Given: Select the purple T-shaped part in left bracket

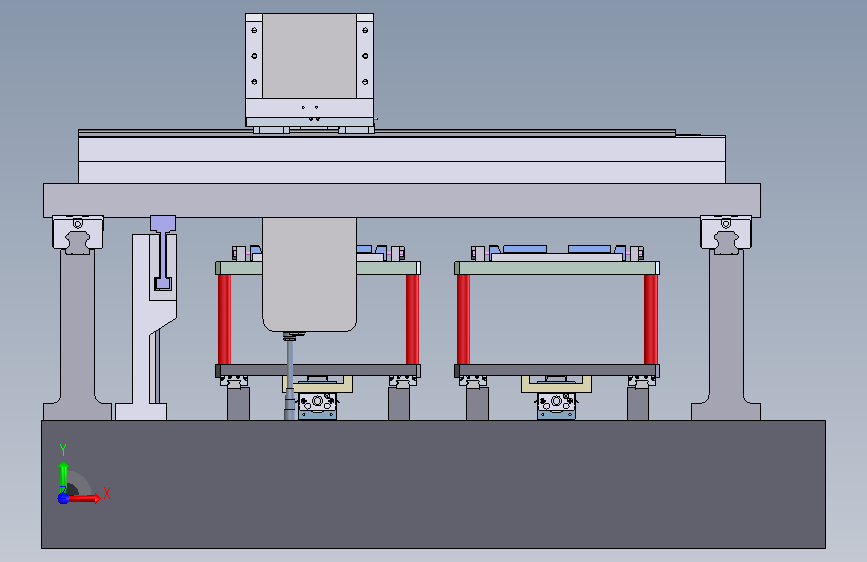Looking at the screenshot, I should [x=163, y=252].
